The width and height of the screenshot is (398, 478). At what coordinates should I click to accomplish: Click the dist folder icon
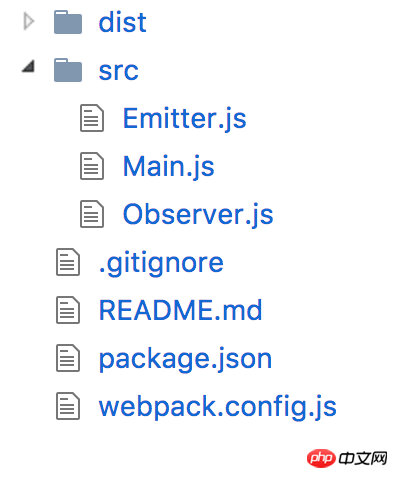pyautogui.click(x=68, y=22)
